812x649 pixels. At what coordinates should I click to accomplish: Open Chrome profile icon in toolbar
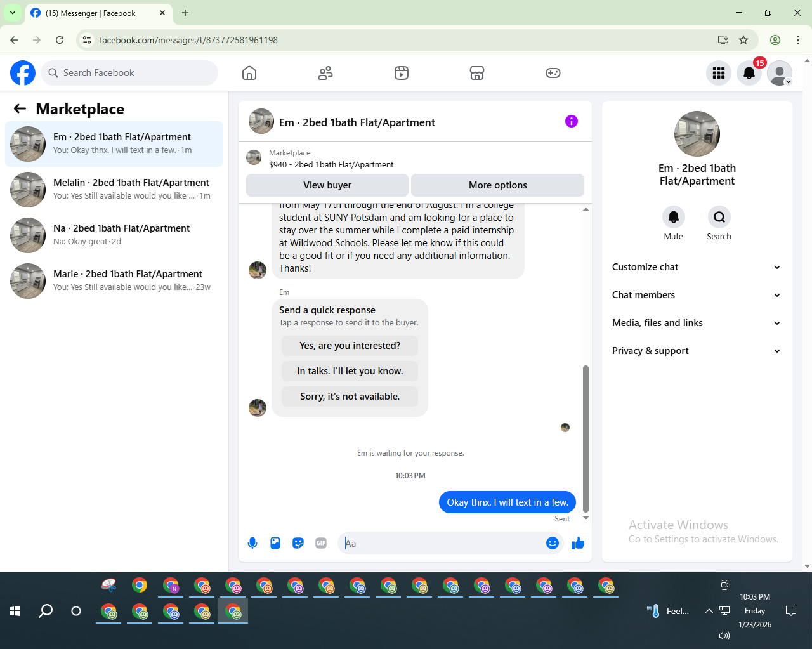775,40
